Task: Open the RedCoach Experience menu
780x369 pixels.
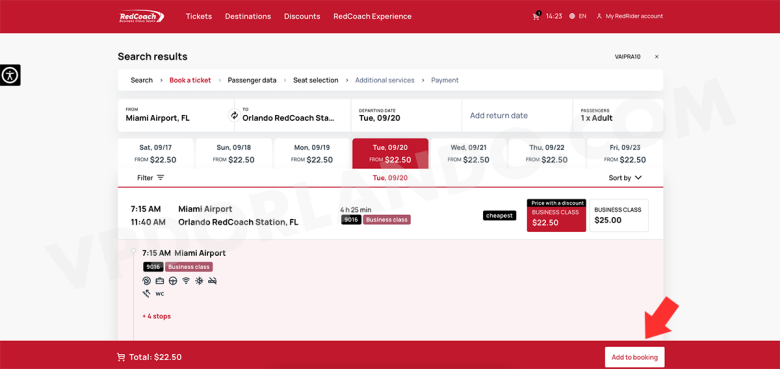Action: (x=372, y=16)
